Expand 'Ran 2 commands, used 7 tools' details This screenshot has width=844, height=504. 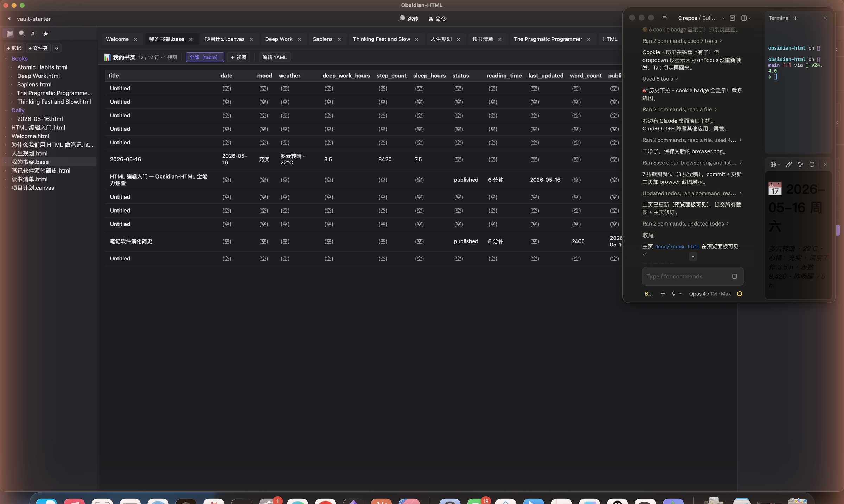pyautogui.click(x=682, y=41)
